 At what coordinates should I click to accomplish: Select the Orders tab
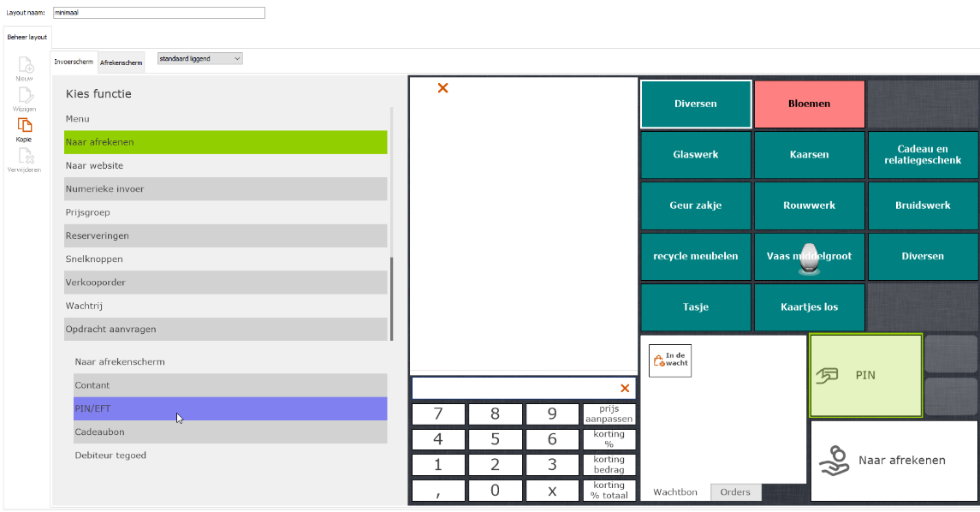pyautogui.click(x=735, y=492)
